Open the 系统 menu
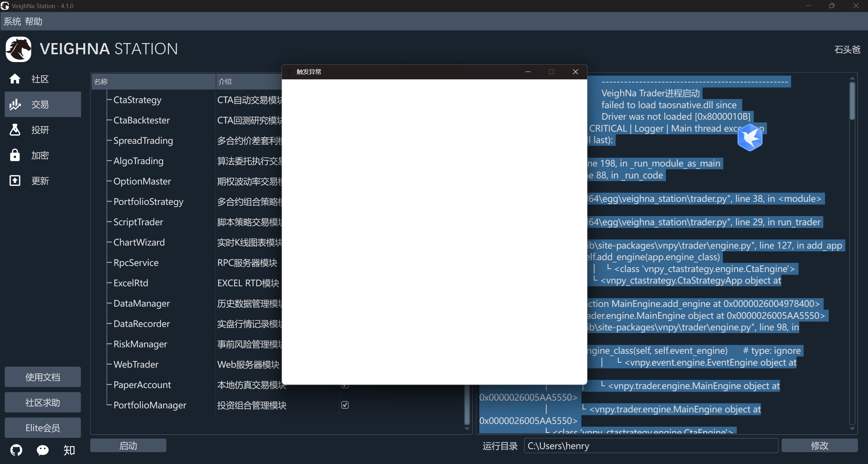 click(12, 21)
